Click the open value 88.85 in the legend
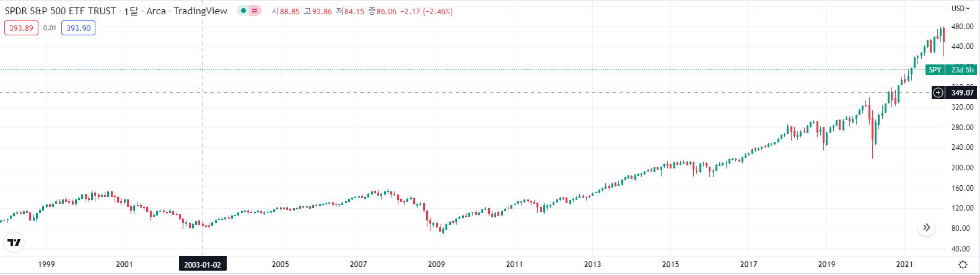Screen dimensions: 980x275 tap(290, 12)
